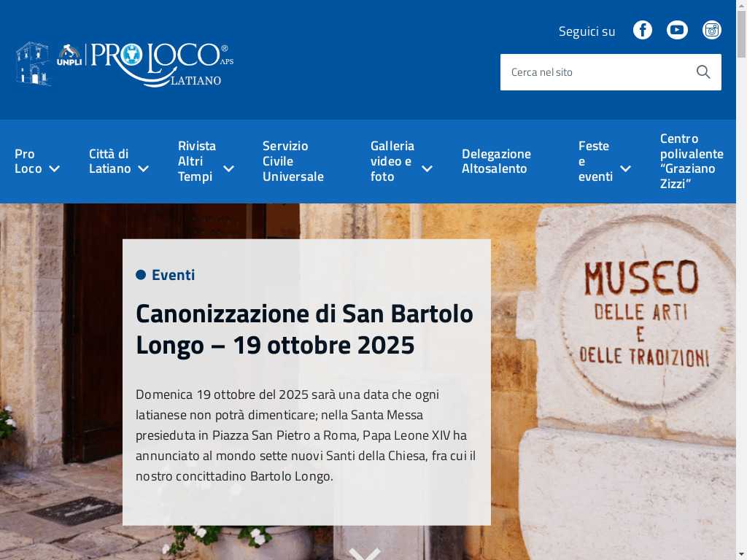Go to Delegazione Altosalento section

coord(496,161)
